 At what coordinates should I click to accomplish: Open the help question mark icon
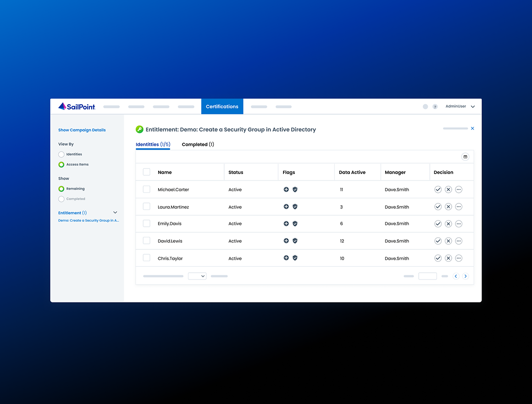pyautogui.click(x=435, y=107)
